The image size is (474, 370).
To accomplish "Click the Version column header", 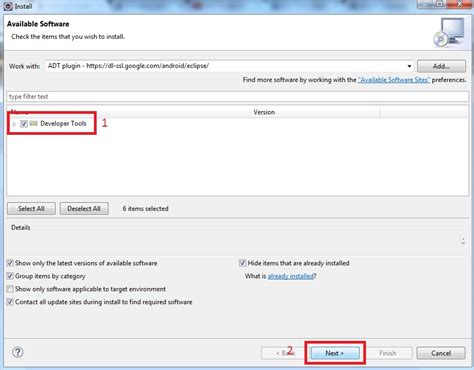I will point(264,112).
